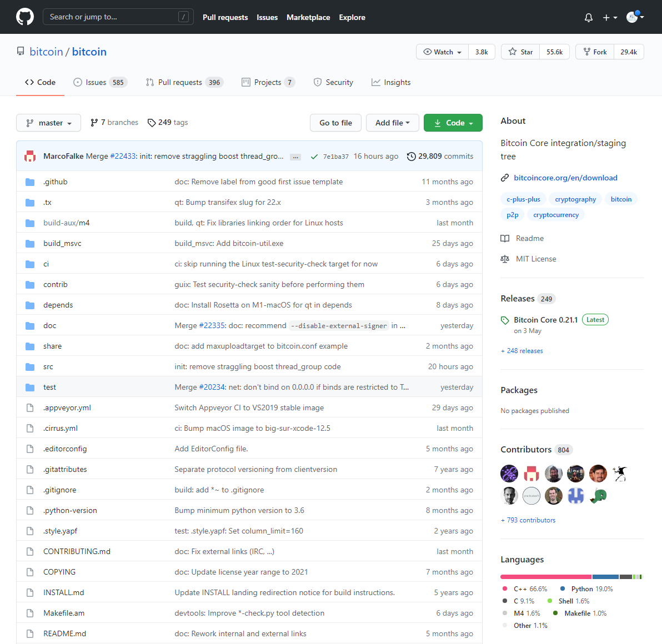Click the MarcoFalke avatar in commit header
The image size is (662, 644).
click(x=30, y=156)
